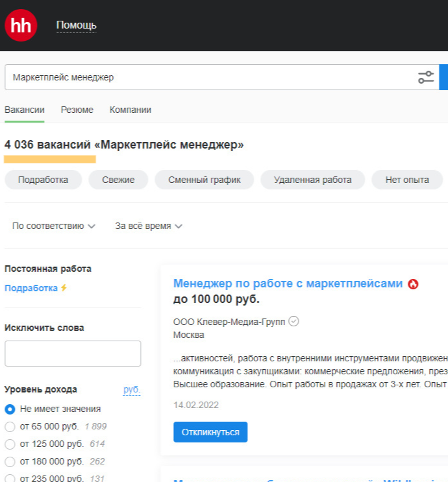
Task: Open ООО Клевер-Медиа-Групп company page
Action: [x=229, y=322]
